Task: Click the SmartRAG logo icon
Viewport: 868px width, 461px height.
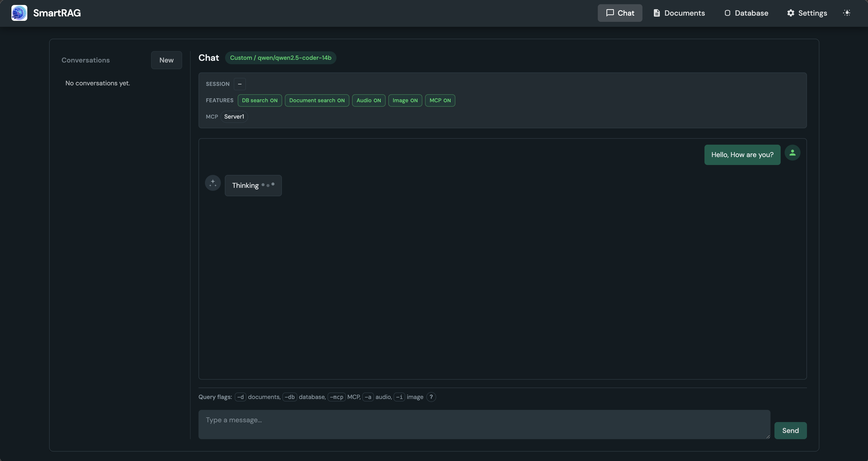Action: click(19, 13)
